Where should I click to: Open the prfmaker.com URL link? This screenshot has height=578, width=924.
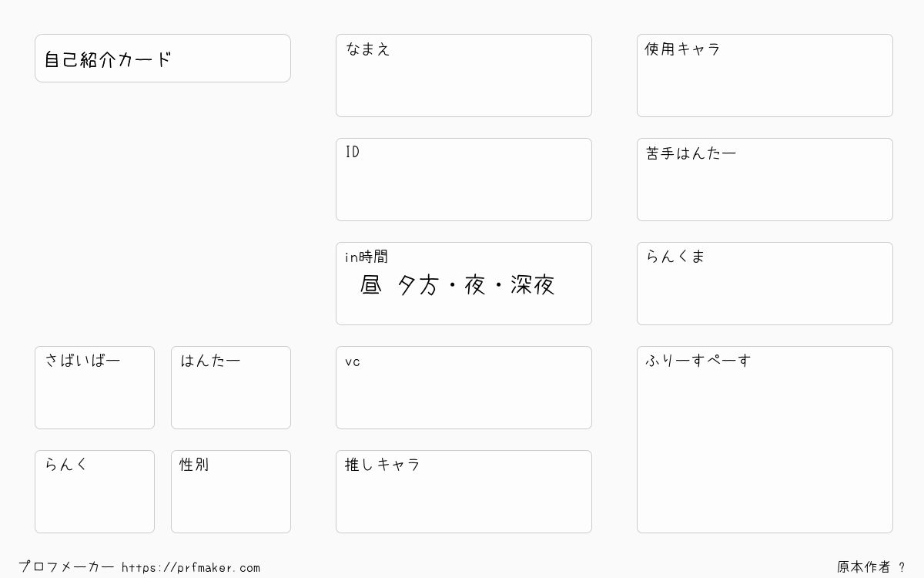191,567
